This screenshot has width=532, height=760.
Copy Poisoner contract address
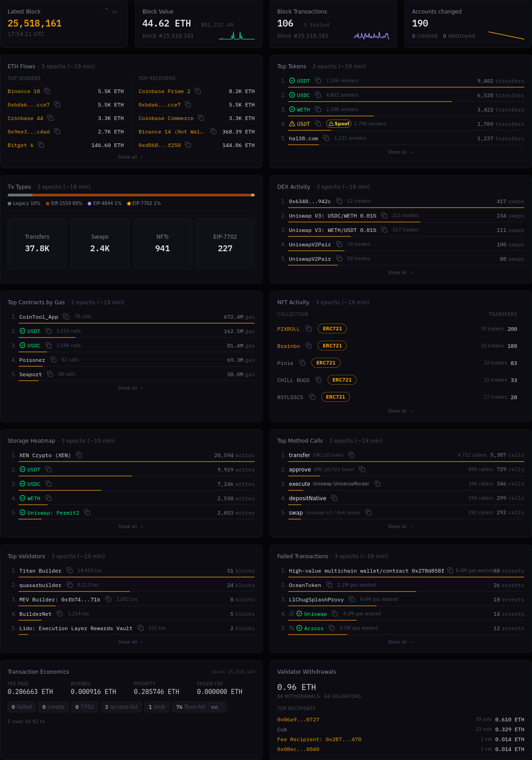(53, 360)
